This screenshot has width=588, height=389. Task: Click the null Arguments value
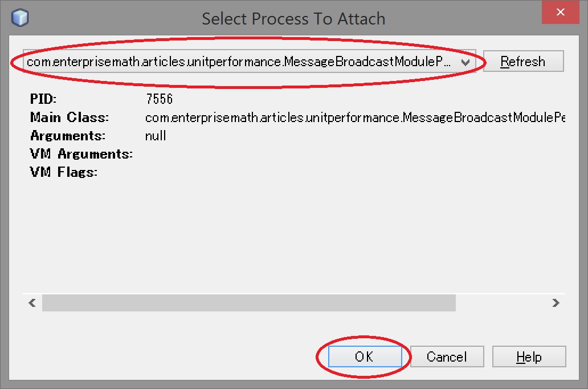156,136
